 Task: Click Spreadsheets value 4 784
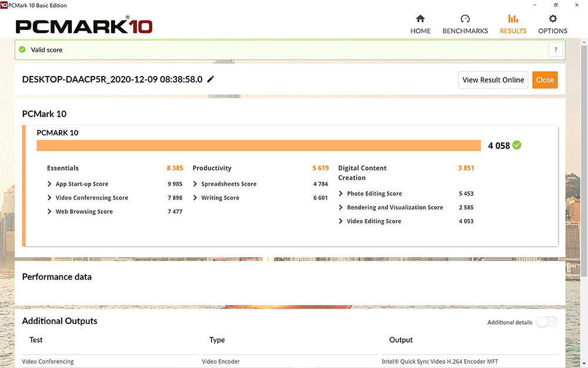[320, 184]
